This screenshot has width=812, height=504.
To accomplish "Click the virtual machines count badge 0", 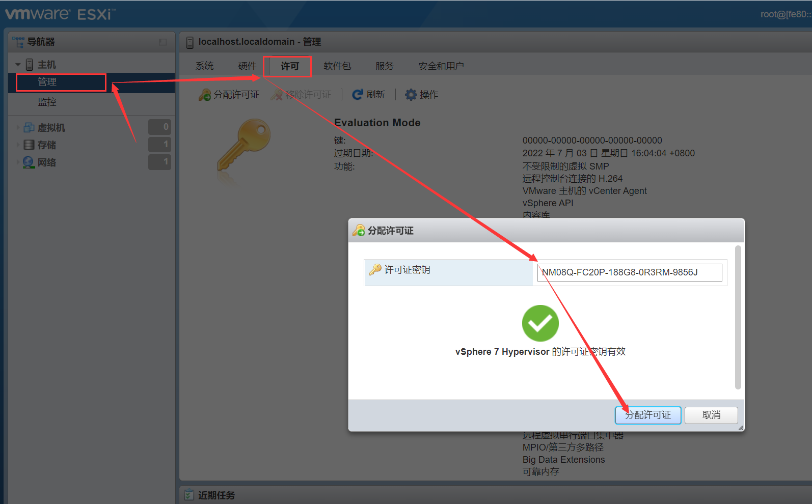I will pos(159,127).
